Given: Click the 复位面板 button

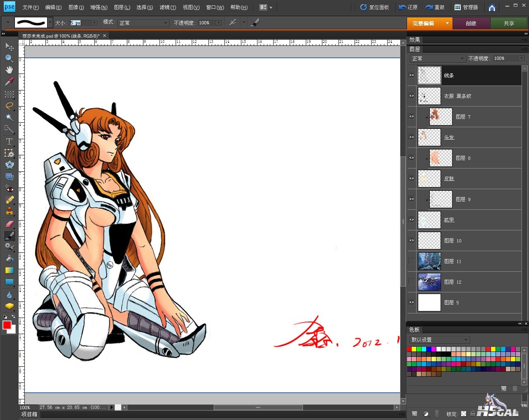Looking at the screenshot, I should tap(374, 7).
